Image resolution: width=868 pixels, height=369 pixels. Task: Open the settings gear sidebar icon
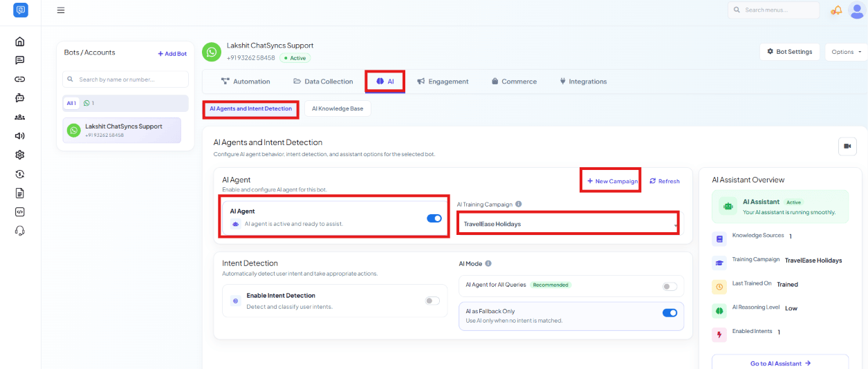20,155
